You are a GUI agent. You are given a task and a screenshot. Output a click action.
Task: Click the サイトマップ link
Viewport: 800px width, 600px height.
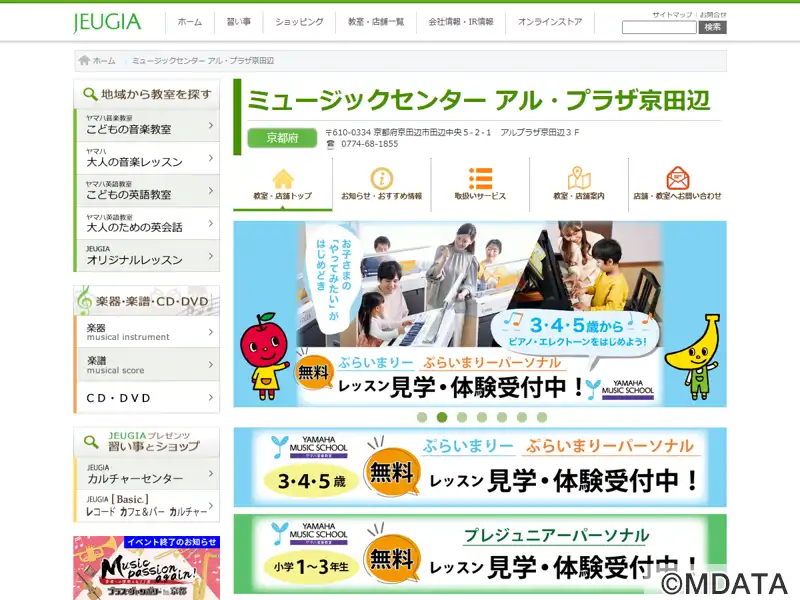click(x=672, y=15)
